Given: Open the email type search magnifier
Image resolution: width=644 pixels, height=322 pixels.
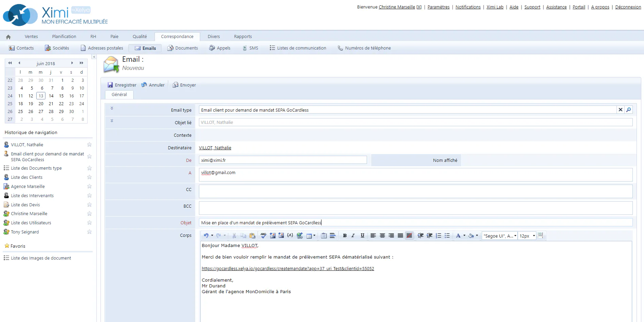Looking at the screenshot, I should (x=628, y=110).
